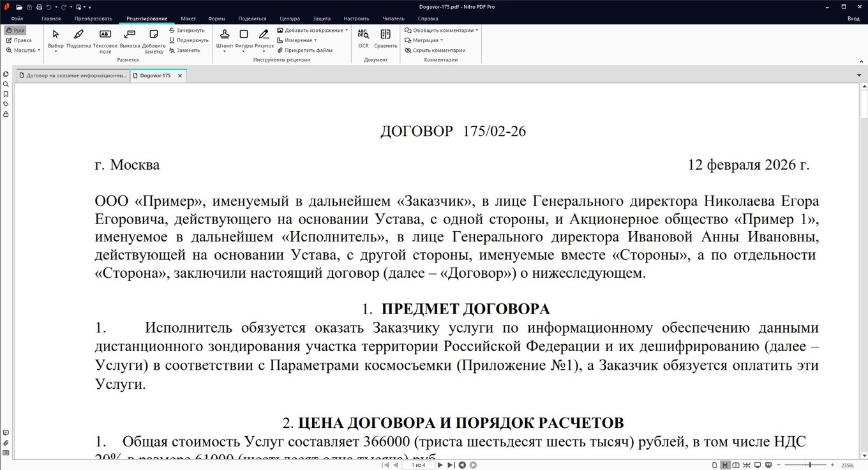Click Скрыть комментарии hide comments
The width and height of the screenshot is (868, 470).
point(435,50)
